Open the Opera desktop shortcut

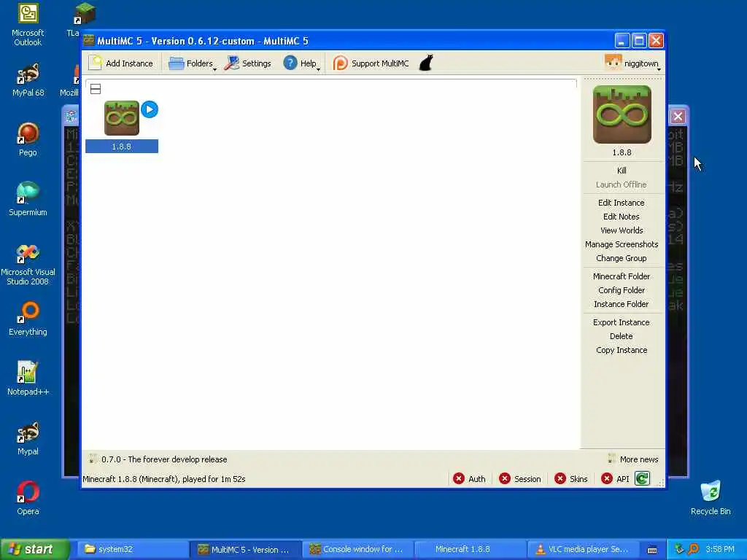coord(28,498)
